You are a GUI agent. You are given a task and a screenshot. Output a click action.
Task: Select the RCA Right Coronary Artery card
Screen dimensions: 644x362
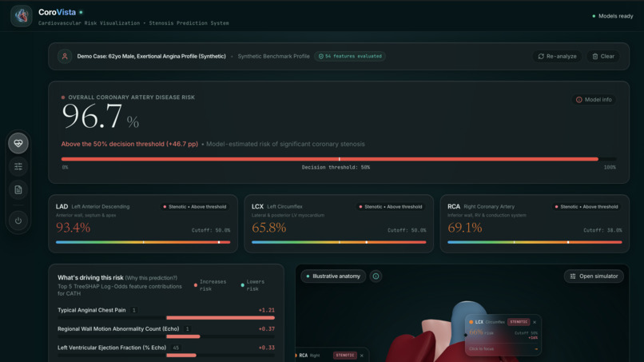point(535,224)
